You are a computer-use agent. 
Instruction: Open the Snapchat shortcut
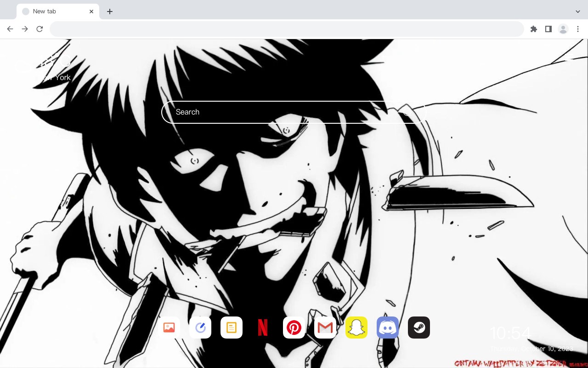356,328
